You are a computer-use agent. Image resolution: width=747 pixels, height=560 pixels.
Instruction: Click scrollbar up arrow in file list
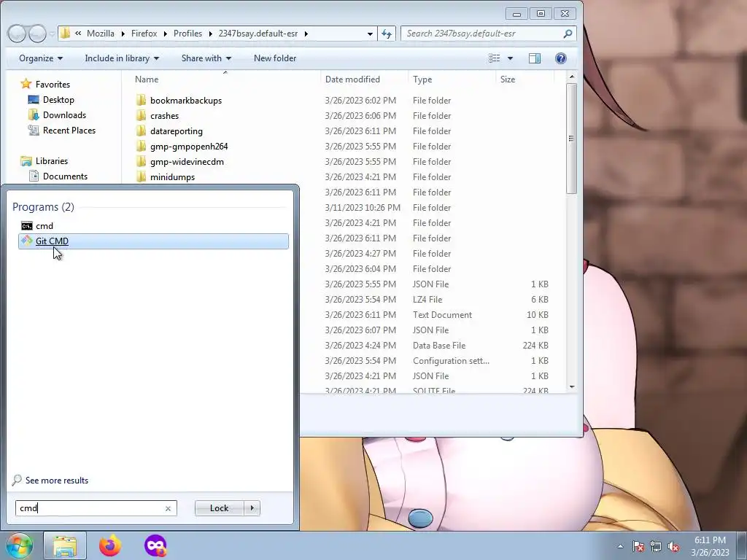[572, 77]
